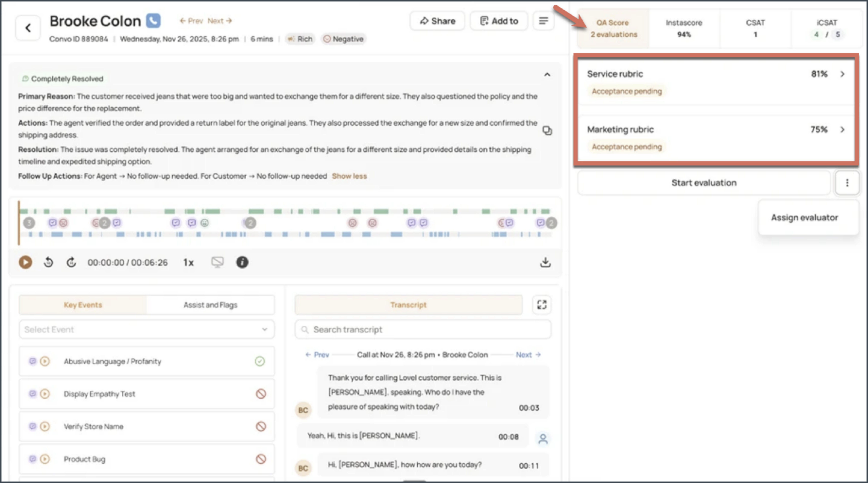The height and width of the screenshot is (483, 868).
Task: Open the CSAT tab
Action: (755, 28)
